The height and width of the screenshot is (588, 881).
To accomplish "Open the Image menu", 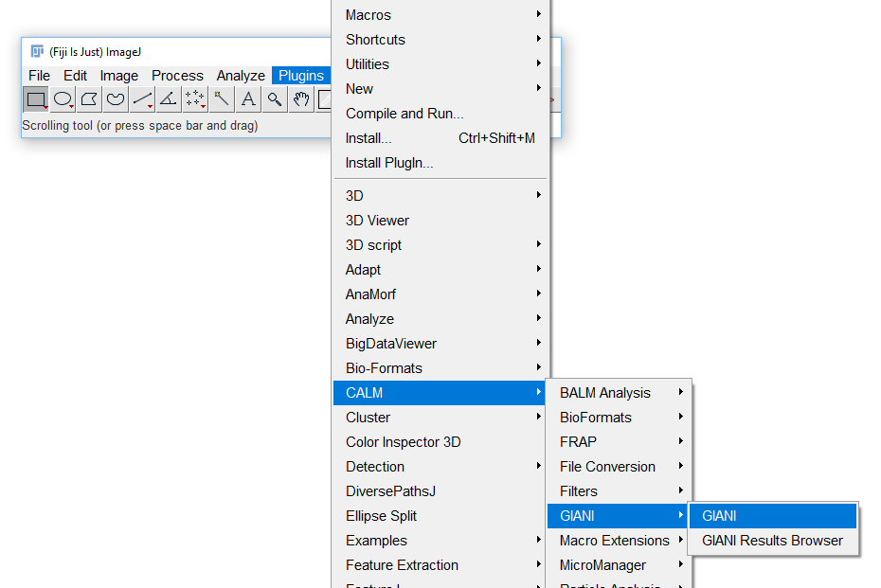I will pyautogui.click(x=118, y=75).
